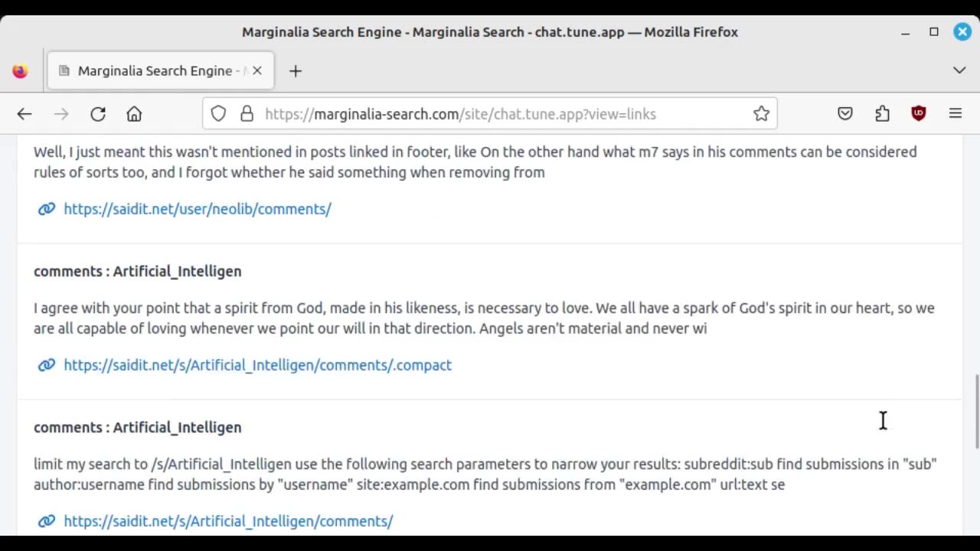Open the Artificial_Intelligen/comments/ link
Screen dimensions: 980x551
[228, 521]
